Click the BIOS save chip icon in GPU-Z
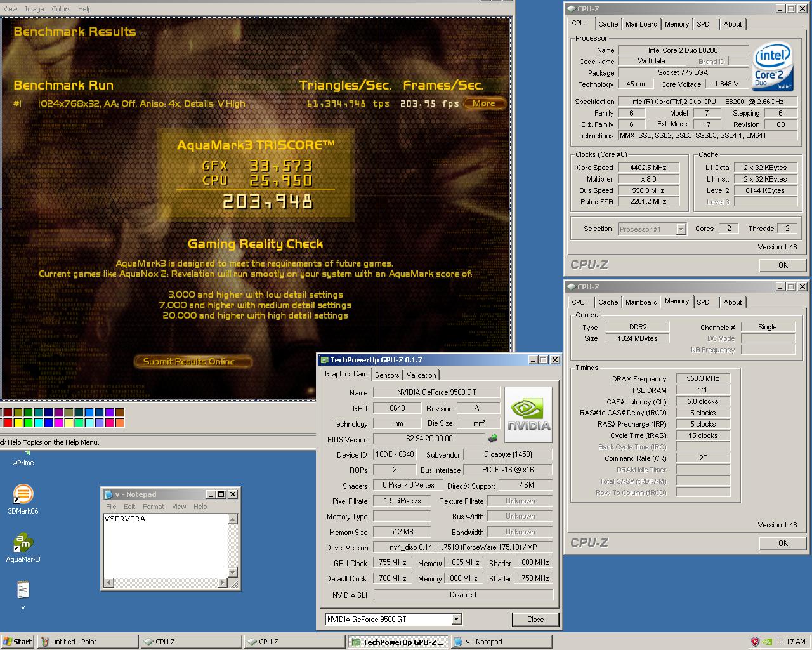Viewport: 812px width, 650px height. 492,439
